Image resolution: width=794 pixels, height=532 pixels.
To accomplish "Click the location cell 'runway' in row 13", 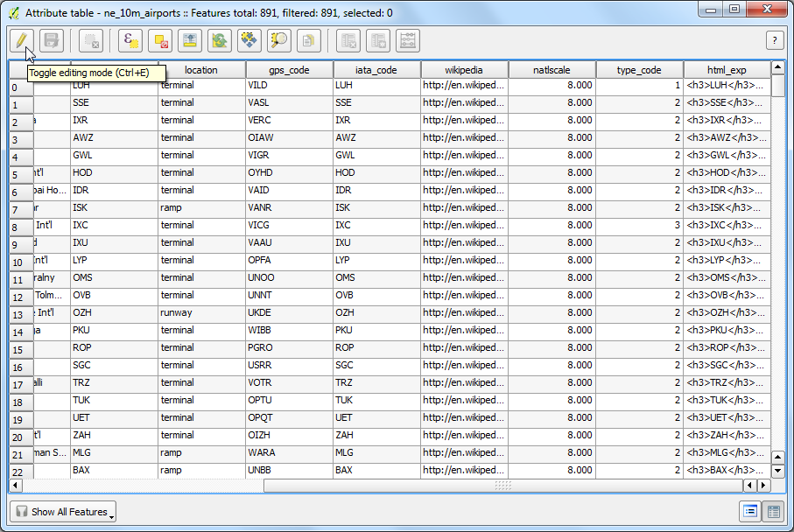I will tap(201, 312).
